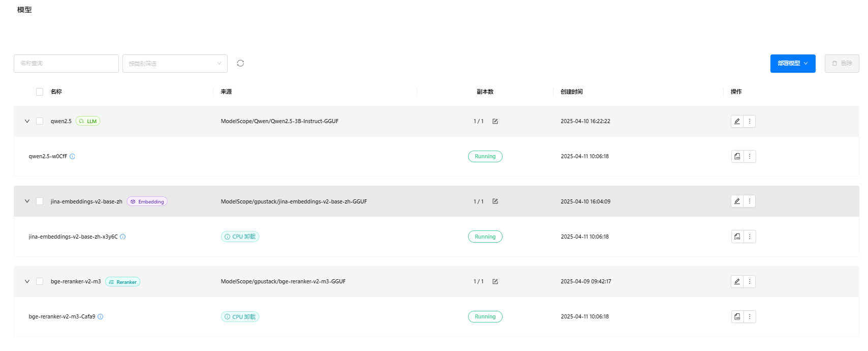Select the qwen2.5 row checkbox
Viewport: 868px width, 351px height.
tap(40, 121)
